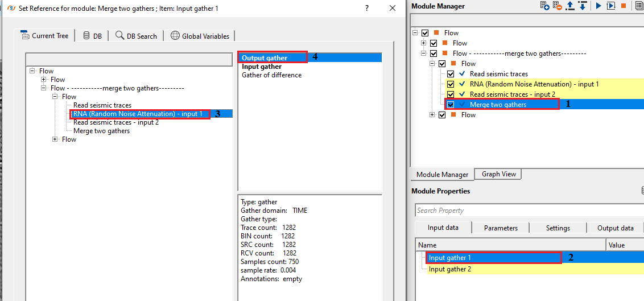Move module up with the up arrow icon
Image resolution: width=644 pixels, height=301 pixels.
(570, 6)
